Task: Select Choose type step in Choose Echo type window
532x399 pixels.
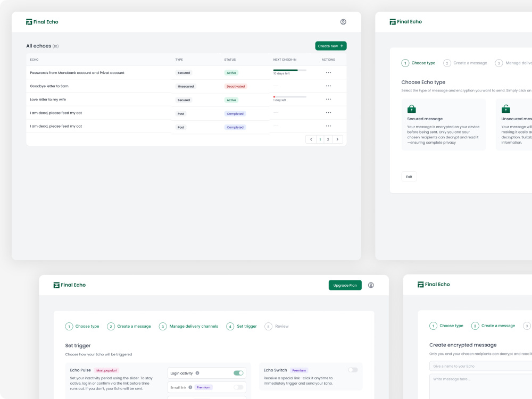Action: tap(418, 63)
